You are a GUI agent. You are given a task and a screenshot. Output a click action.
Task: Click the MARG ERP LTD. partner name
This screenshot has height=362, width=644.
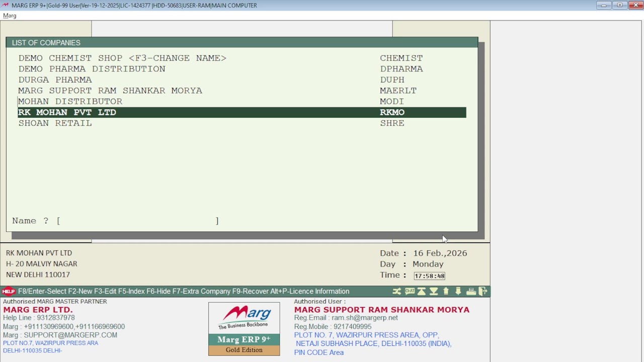pyautogui.click(x=38, y=310)
